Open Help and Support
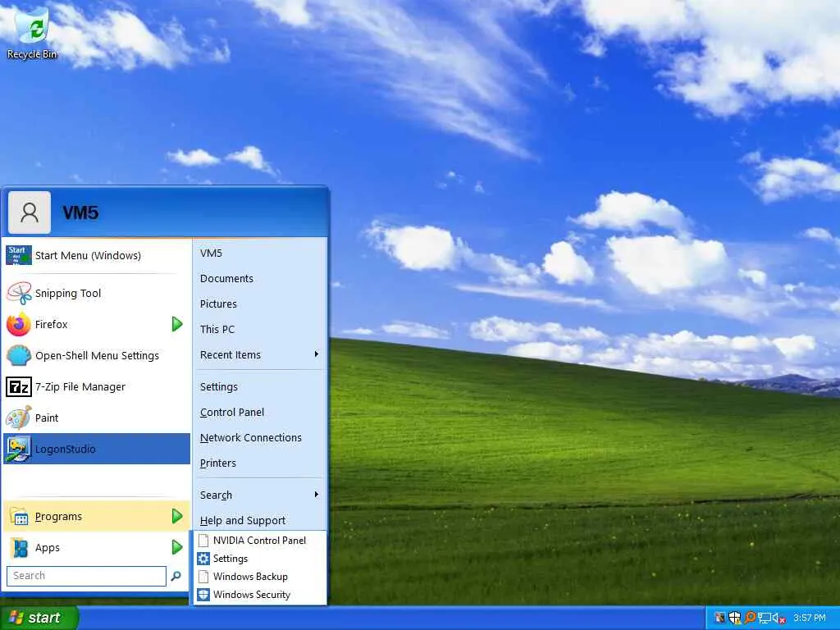 pyautogui.click(x=243, y=521)
